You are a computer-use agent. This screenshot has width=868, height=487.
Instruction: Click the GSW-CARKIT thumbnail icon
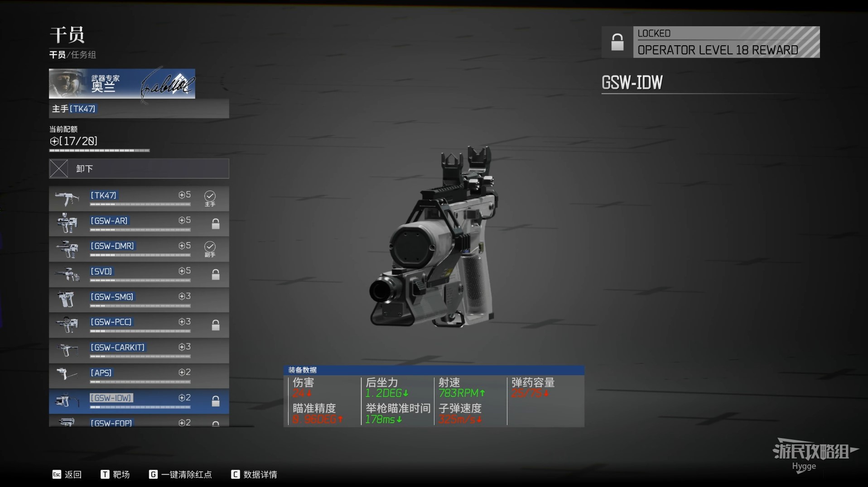(67, 350)
